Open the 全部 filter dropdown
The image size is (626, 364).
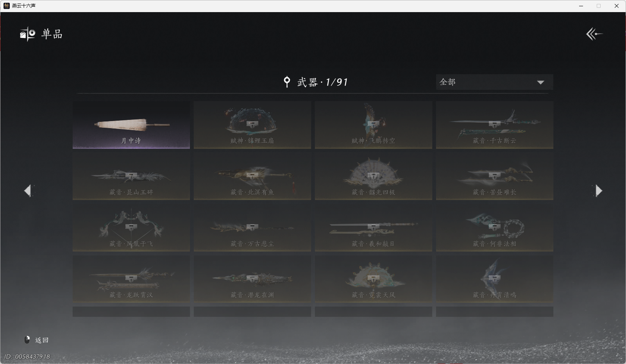[494, 82]
